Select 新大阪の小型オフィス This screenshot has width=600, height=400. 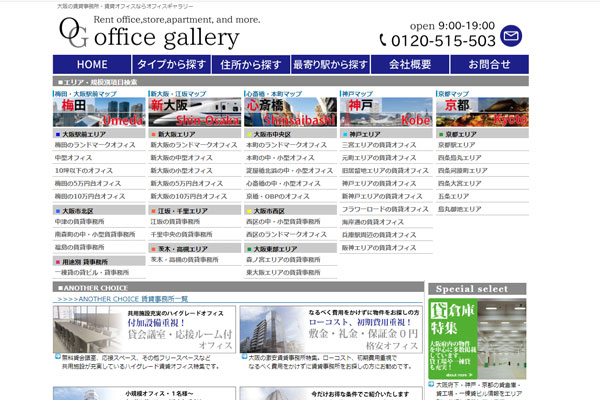tap(181, 170)
